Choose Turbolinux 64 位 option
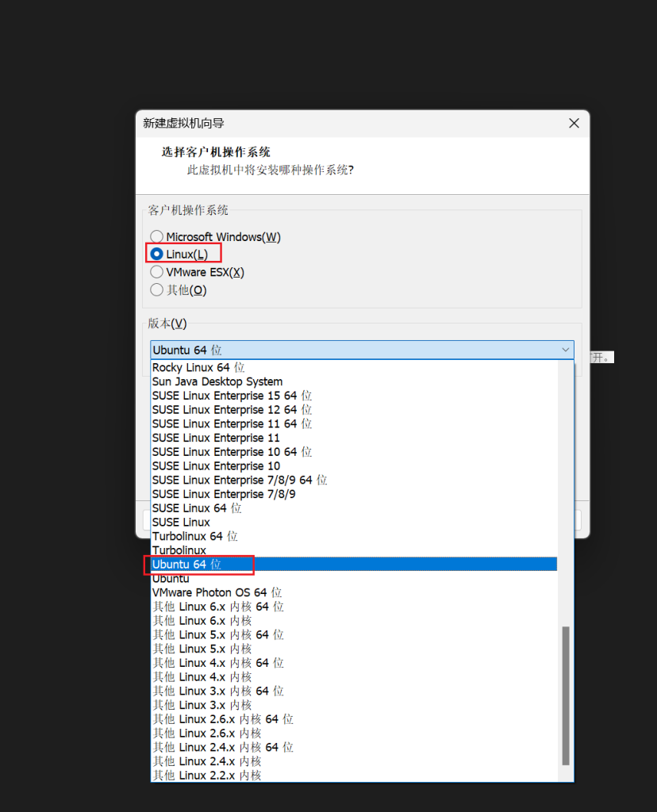Image resolution: width=657 pixels, height=812 pixels. coord(194,536)
